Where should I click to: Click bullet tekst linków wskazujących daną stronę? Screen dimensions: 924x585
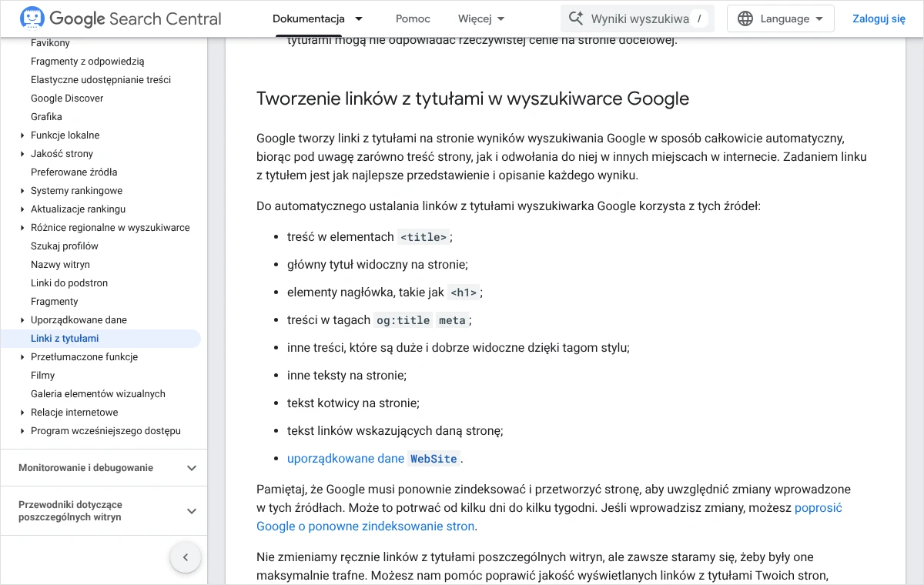[x=395, y=431]
